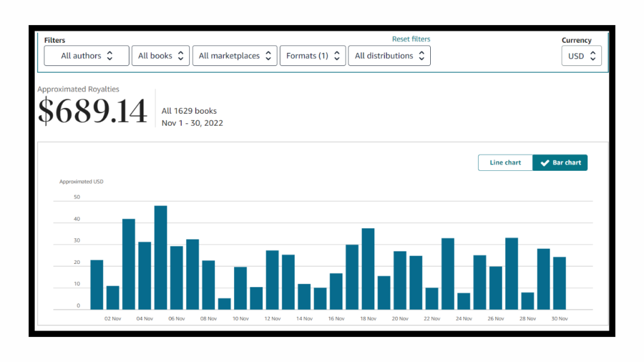Select the 18 Nov bar in chart

click(x=368, y=268)
